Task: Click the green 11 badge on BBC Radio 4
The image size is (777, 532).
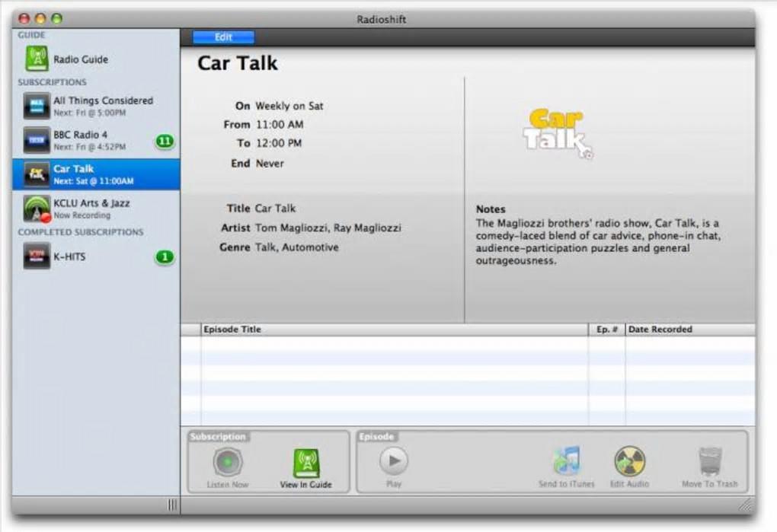Action: click(165, 142)
